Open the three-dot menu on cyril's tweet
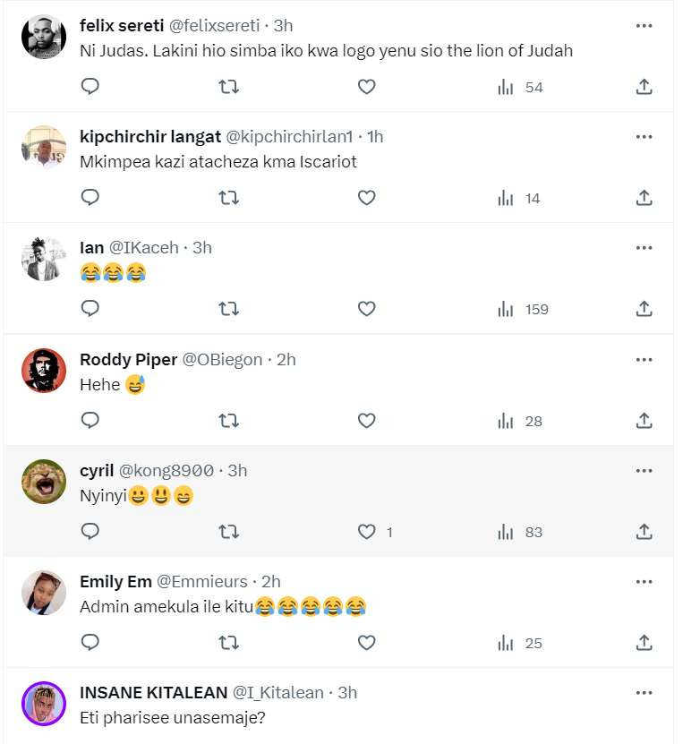The image size is (700, 744). point(644,470)
